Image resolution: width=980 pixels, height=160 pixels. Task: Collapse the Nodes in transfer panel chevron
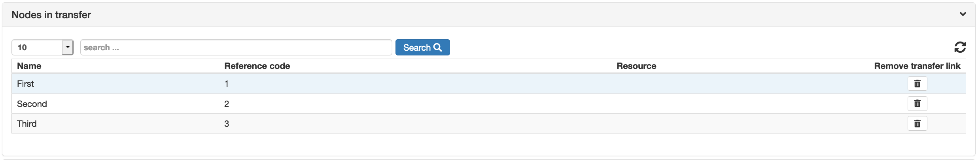(963, 14)
